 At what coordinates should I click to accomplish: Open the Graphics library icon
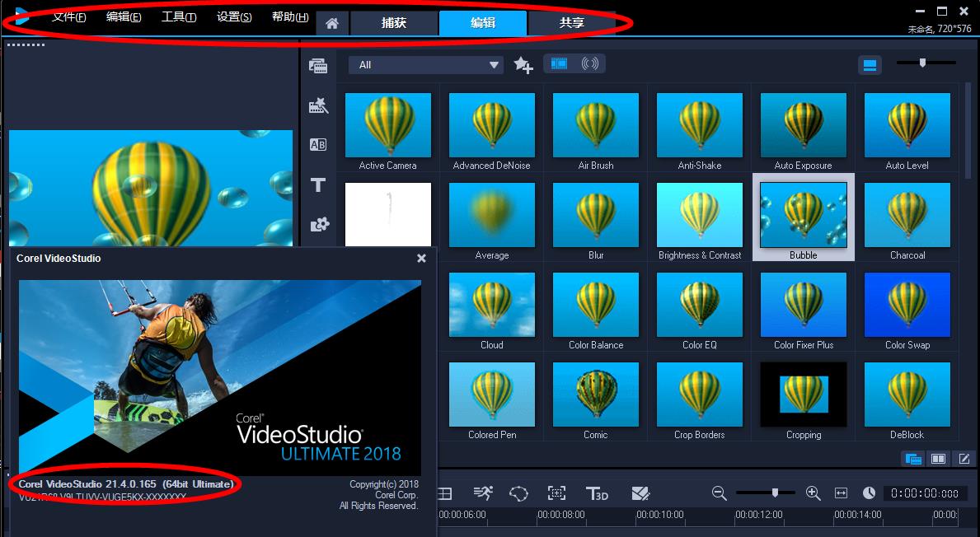[319, 224]
